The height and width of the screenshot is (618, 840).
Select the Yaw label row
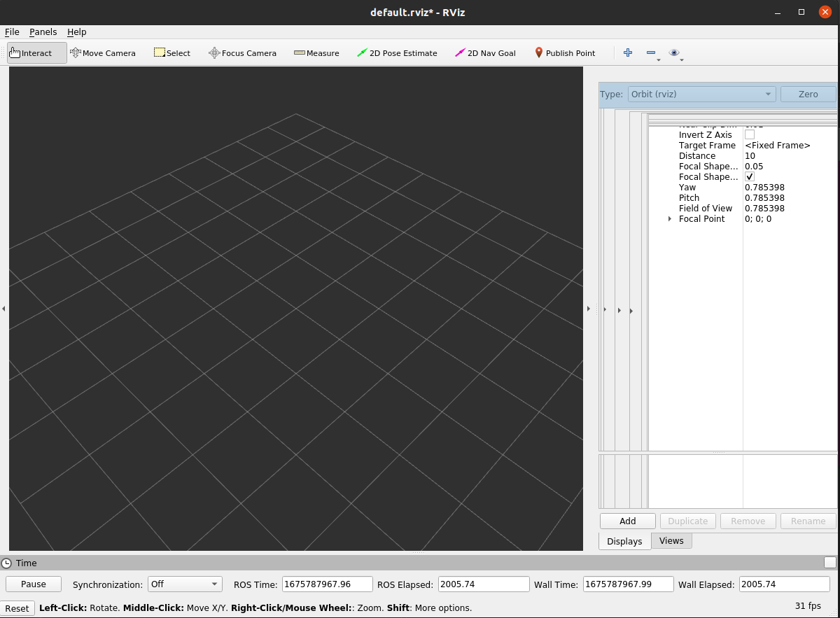click(x=687, y=188)
